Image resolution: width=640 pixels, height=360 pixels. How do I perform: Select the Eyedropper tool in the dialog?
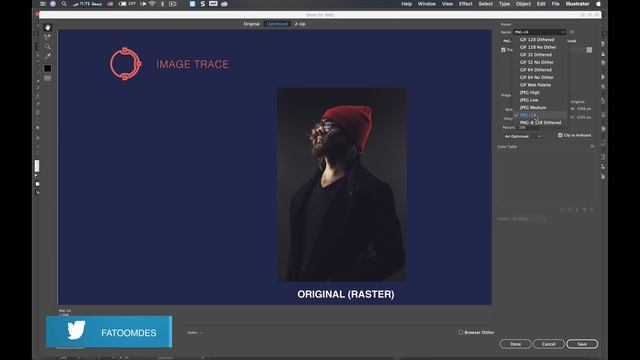click(x=48, y=56)
